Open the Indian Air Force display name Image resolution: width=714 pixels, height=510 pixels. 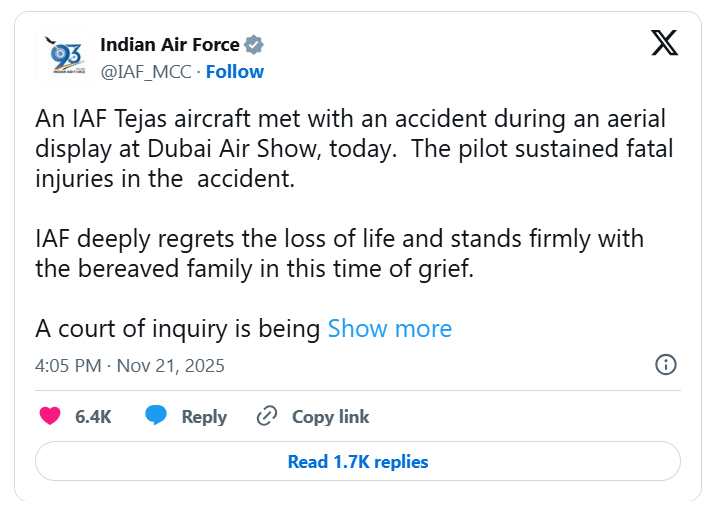pos(170,45)
